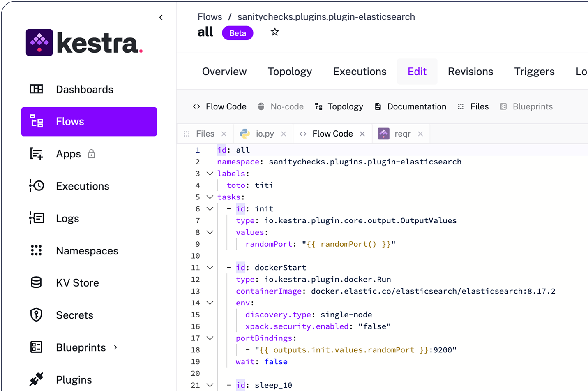
Task: Open Dashboards from the sidebar icon
Action: click(36, 89)
